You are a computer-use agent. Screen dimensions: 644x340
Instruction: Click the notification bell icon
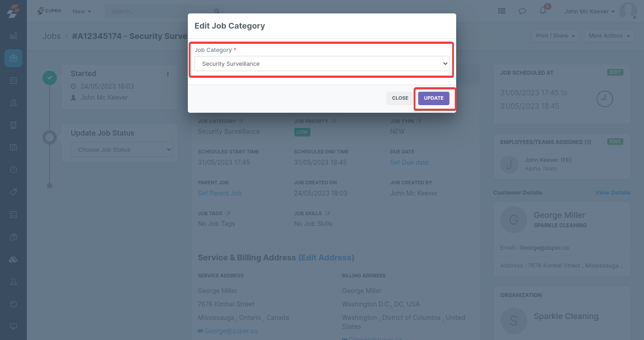543,11
